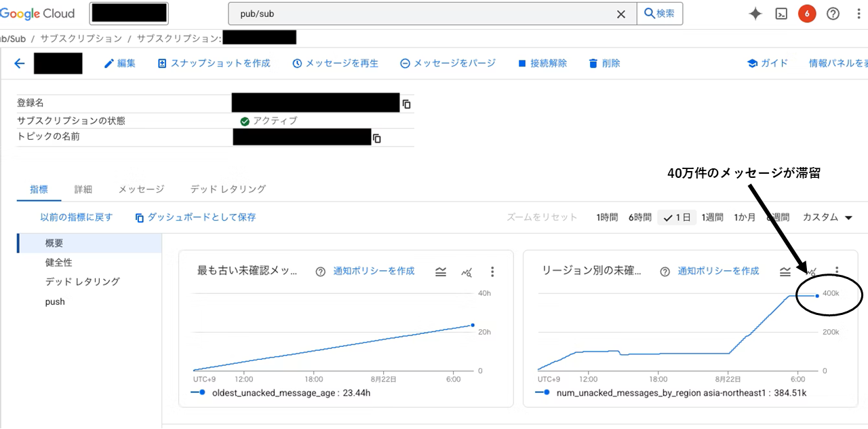Open the カスタム time range dropdown
Screen dimensions: 868x429
point(827,217)
